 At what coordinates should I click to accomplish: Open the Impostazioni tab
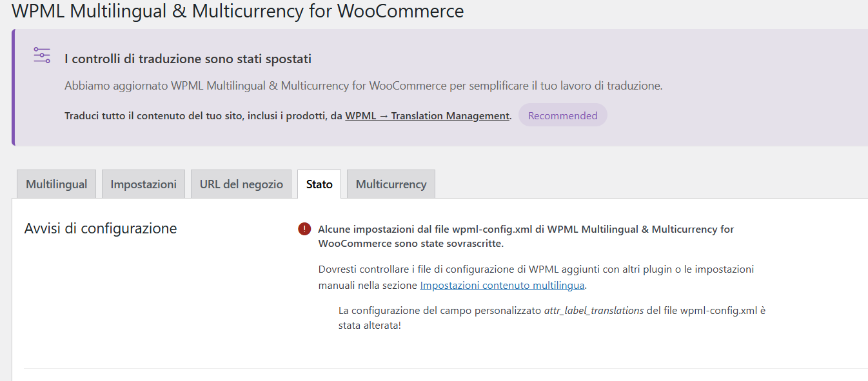coord(143,184)
